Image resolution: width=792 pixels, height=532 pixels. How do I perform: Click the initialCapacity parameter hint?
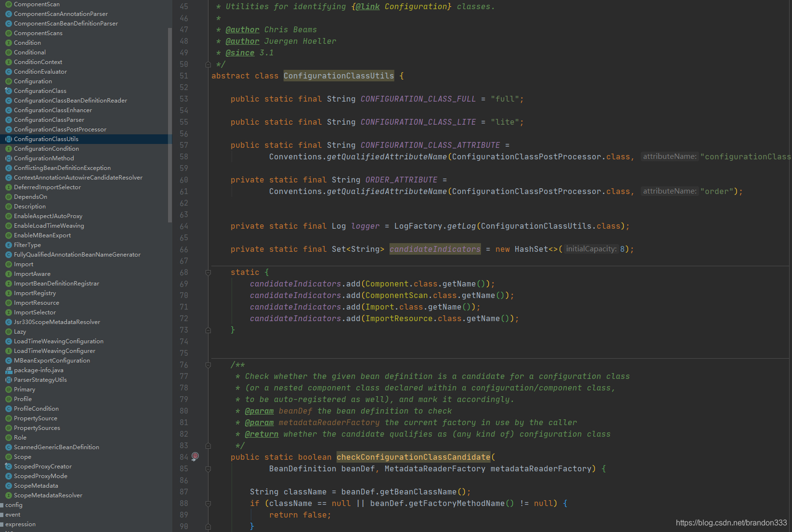591,249
